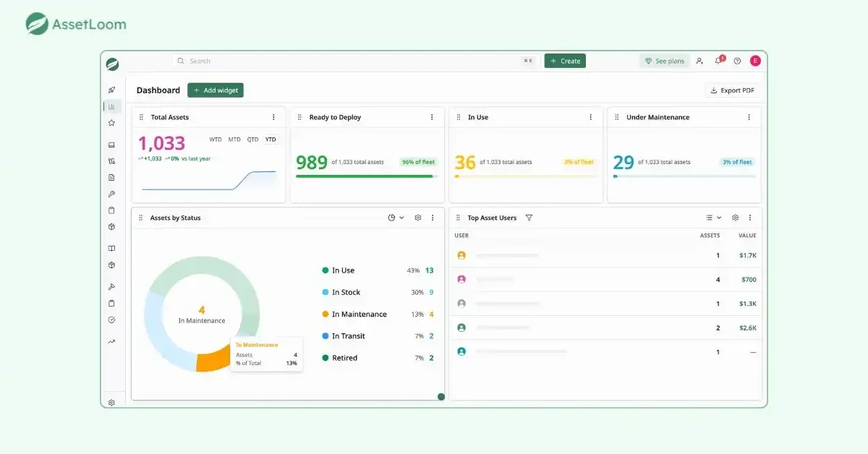
Task: Click the 96% of fleet badge
Action: coord(417,162)
